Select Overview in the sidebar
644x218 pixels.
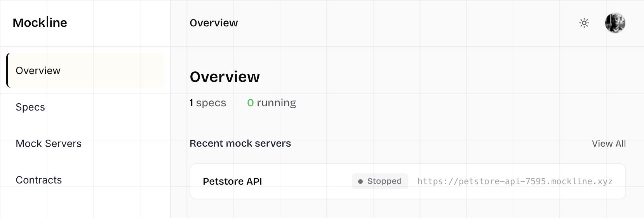point(85,70)
